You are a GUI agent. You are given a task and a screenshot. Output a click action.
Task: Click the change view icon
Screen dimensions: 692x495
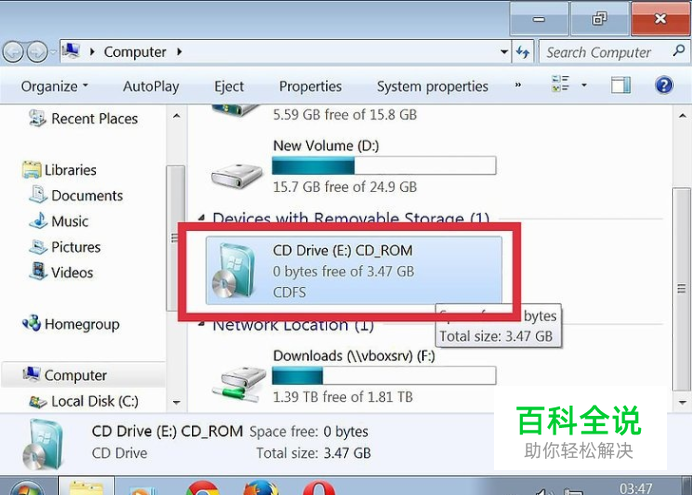click(560, 84)
